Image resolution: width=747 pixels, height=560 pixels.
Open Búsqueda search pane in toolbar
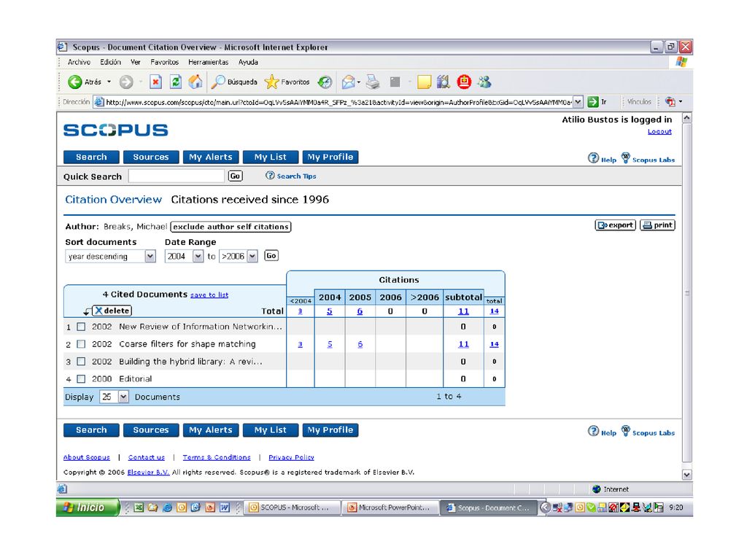point(234,82)
